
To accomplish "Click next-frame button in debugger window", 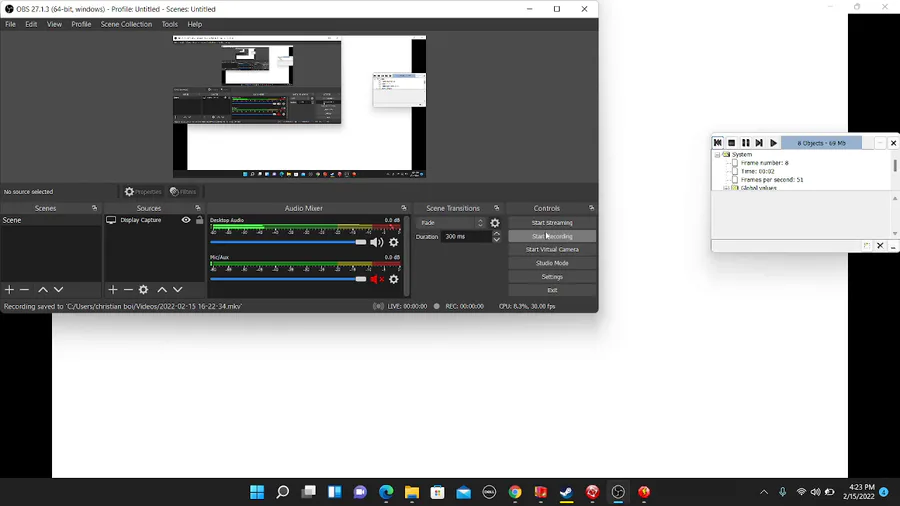I will [759, 143].
